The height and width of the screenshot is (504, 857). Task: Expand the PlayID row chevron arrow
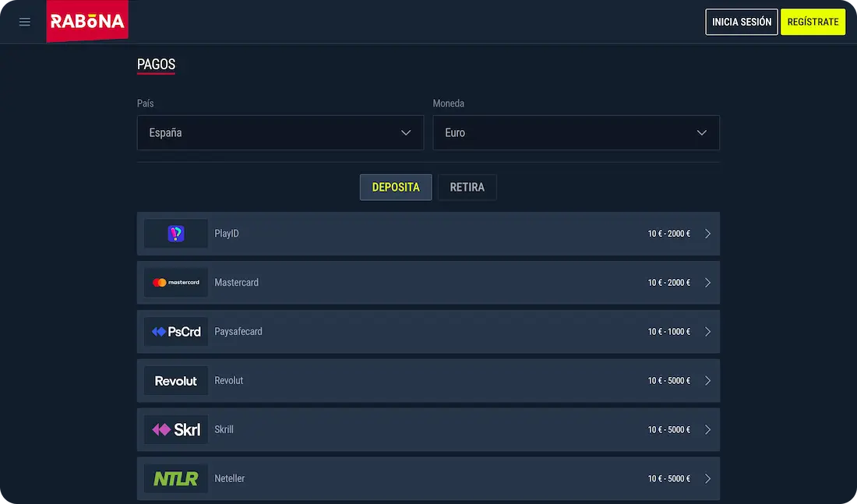click(707, 234)
